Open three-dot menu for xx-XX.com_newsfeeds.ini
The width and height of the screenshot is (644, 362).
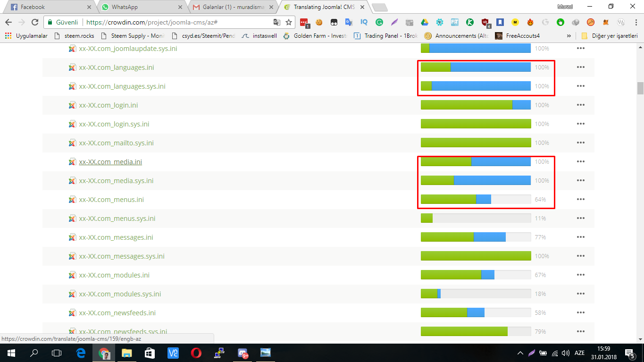(580, 313)
